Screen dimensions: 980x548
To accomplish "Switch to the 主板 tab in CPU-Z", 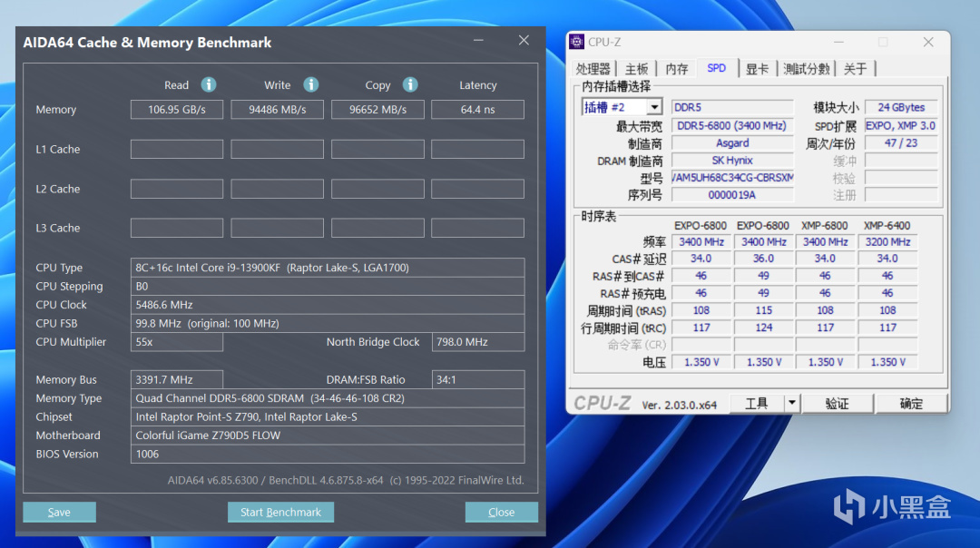I will [636, 69].
